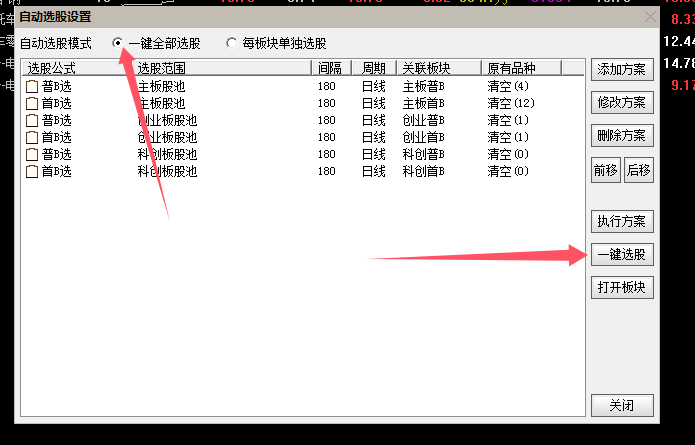The width and height of the screenshot is (695, 445).
Task: Select the 创业普B row icon
Action: [x=32, y=121]
